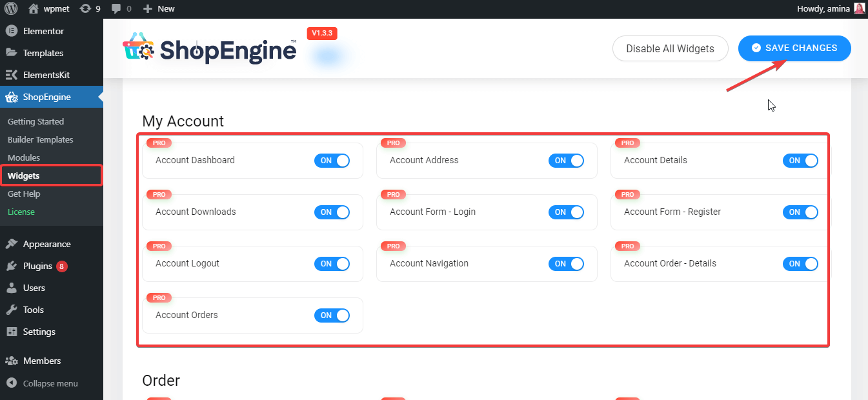Open the Settings menu
This screenshot has height=400, width=868.
[x=52, y=332]
